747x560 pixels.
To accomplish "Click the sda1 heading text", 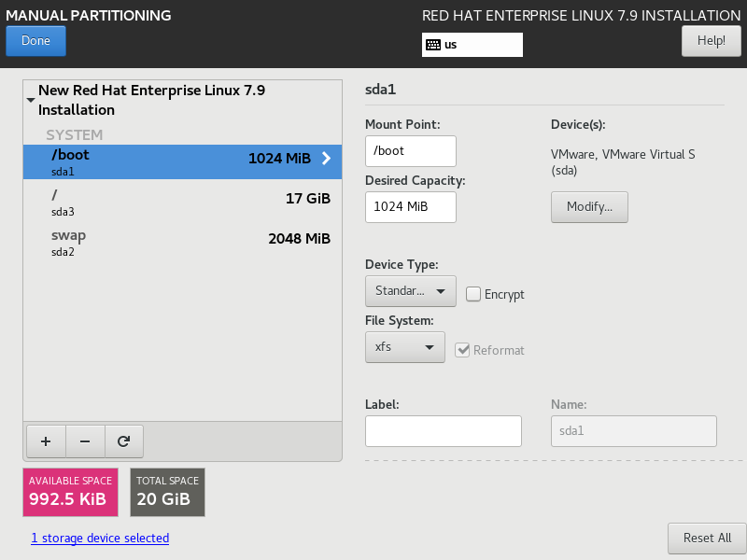I will coord(380,90).
